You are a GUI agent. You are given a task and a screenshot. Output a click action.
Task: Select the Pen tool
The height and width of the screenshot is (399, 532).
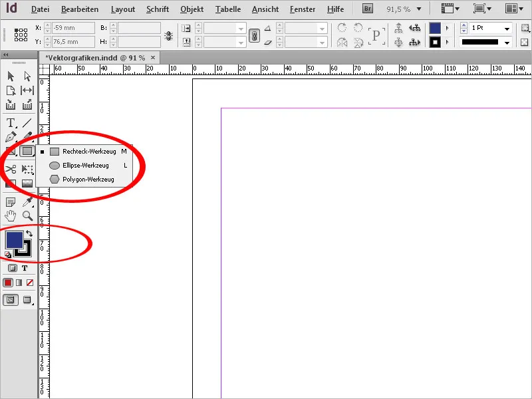10,135
